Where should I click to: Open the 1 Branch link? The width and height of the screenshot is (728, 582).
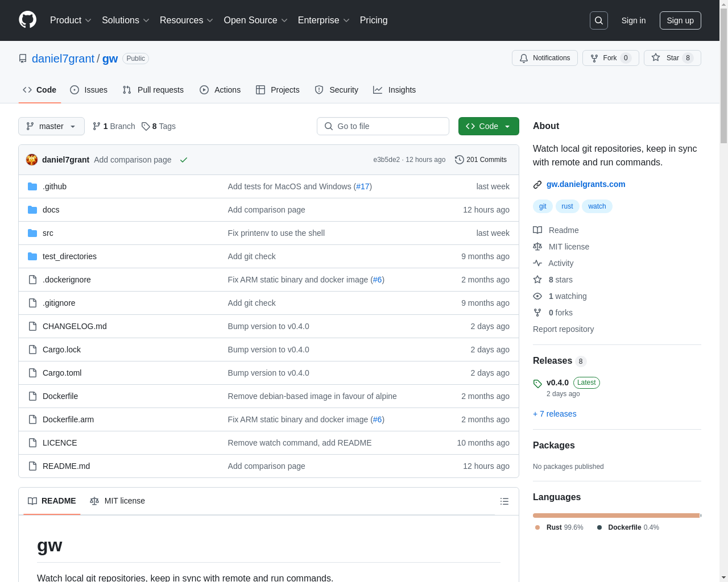pyautogui.click(x=114, y=126)
